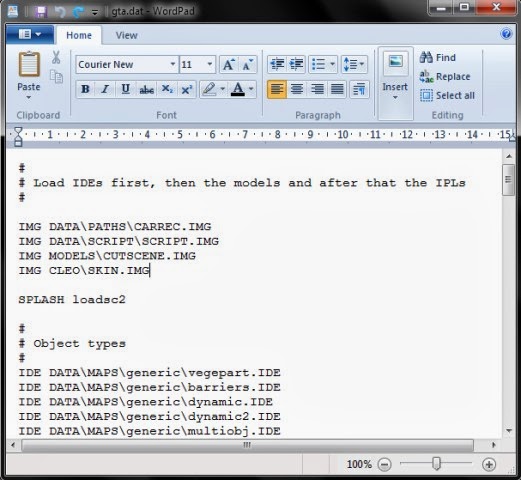Open the font size 11 dropdown
Viewport: 521px width, 480px height.
click(x=210, y=64)
